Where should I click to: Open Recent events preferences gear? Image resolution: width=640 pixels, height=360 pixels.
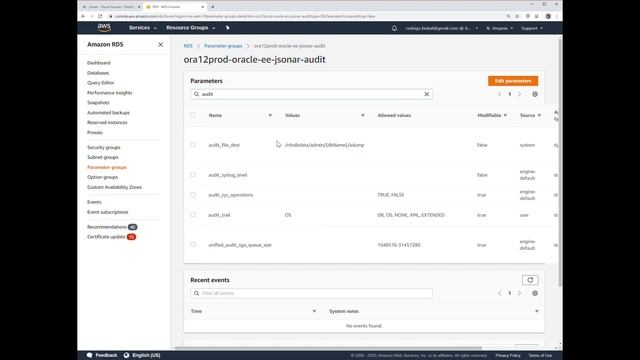tap(535, 293)
